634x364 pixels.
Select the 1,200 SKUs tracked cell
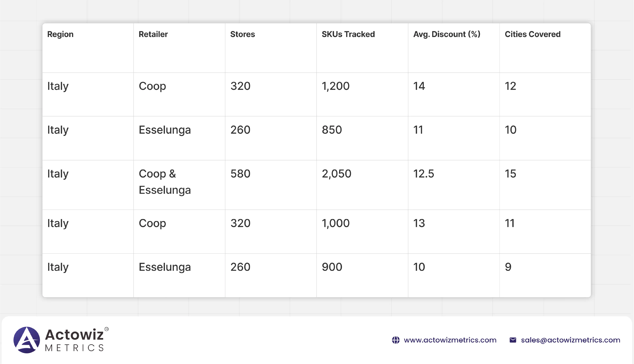pos(335,86)
